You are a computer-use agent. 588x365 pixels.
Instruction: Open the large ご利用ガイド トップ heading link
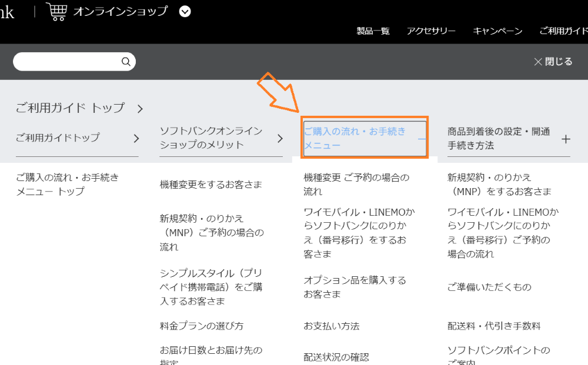pyautogui.click(x=70, y=108)
